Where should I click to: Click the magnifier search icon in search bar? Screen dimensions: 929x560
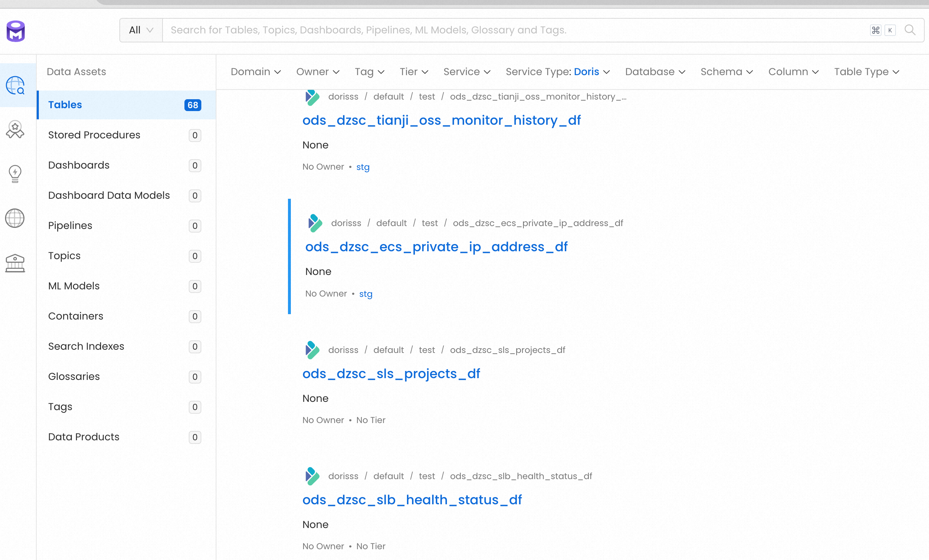(x=910, y=30)
